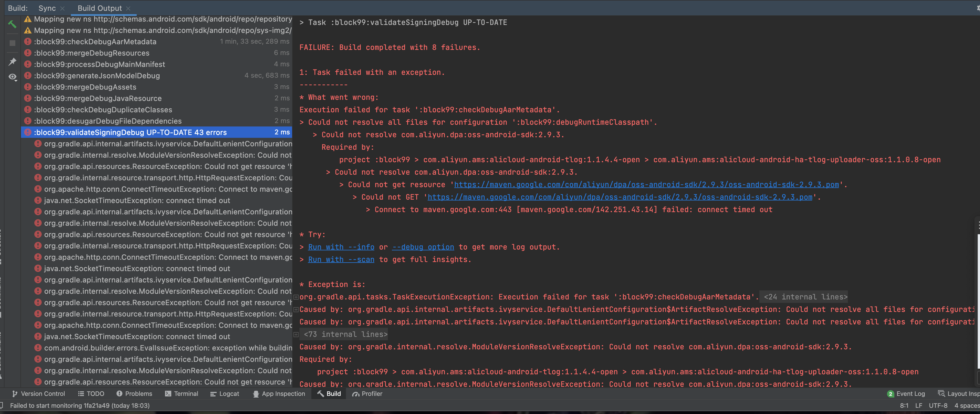Image resolution: width=980 pixels, height=414 pixels.
Task: Click the green hammer build icon
Action: click(x=12, y=24)
